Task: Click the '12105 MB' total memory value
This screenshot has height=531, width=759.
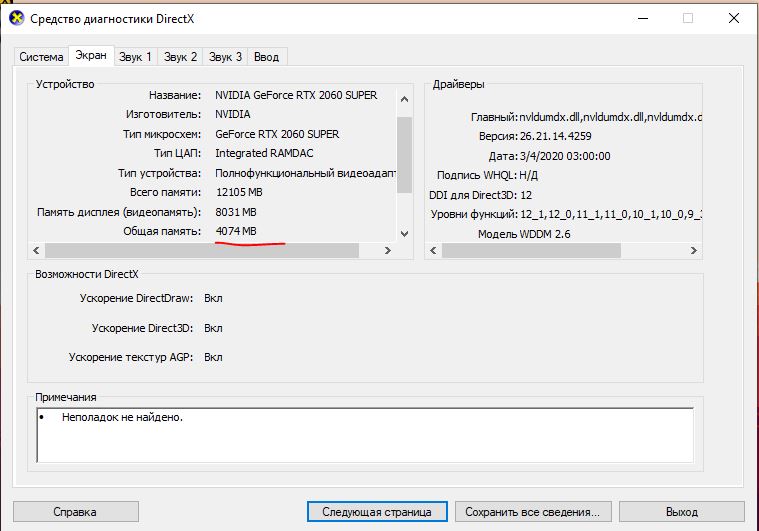Action: [239, 192]
